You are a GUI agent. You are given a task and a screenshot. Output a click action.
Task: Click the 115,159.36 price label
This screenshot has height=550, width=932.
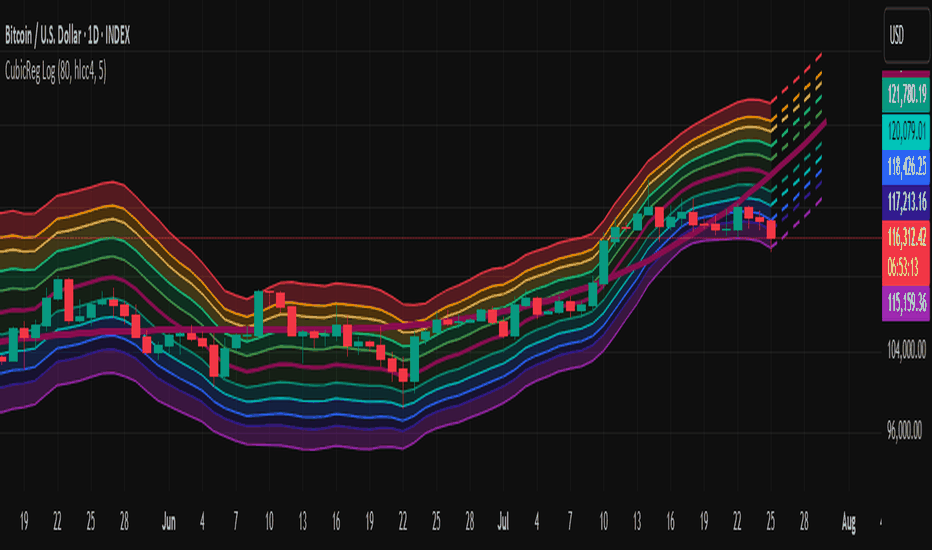(x=906, y=303)
